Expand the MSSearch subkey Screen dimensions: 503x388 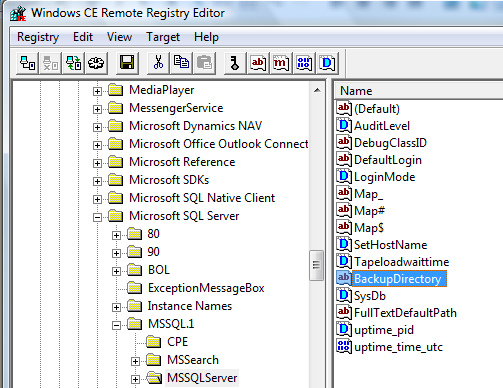tap(135, 361)
